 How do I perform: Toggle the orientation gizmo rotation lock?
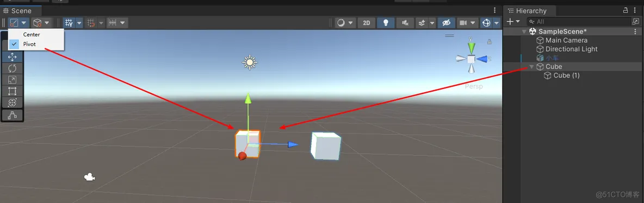point(490,41)
